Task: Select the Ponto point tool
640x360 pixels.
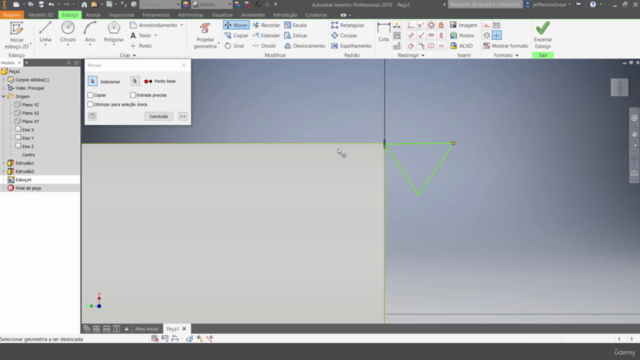Action: (141, 46)
